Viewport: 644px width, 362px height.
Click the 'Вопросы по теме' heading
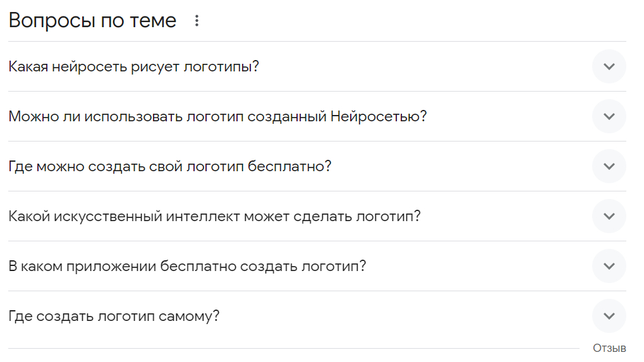coord(92,21)
